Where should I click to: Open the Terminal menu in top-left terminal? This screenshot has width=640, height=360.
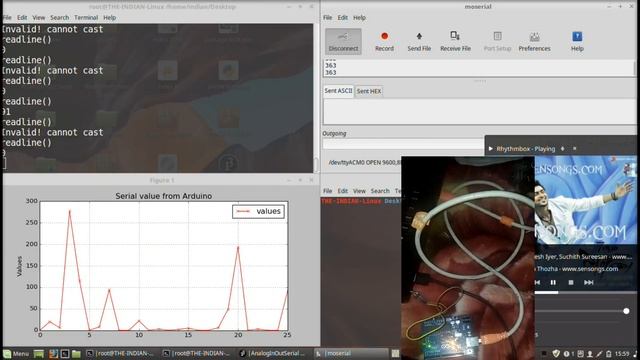(86, 18)
